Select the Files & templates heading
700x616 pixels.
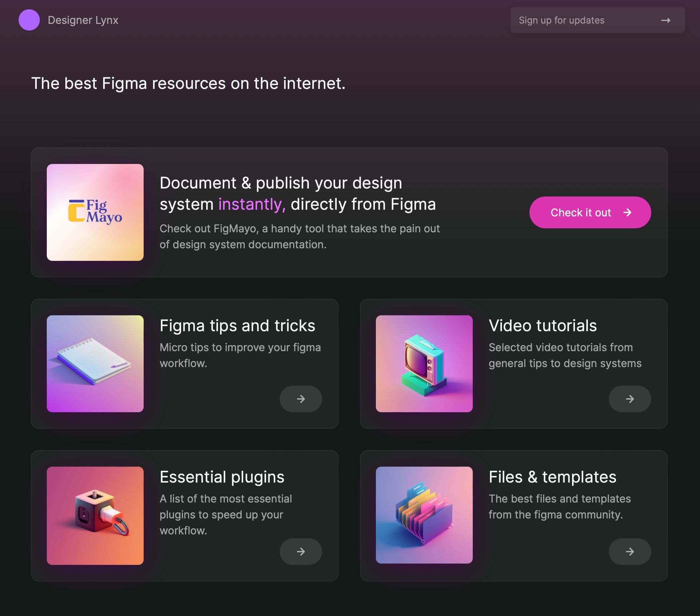552,477
